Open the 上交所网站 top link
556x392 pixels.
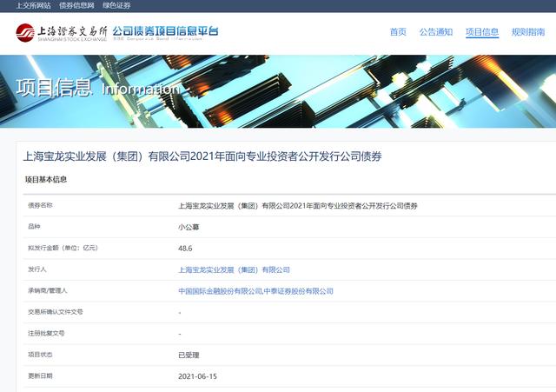[x=33, y=6]
